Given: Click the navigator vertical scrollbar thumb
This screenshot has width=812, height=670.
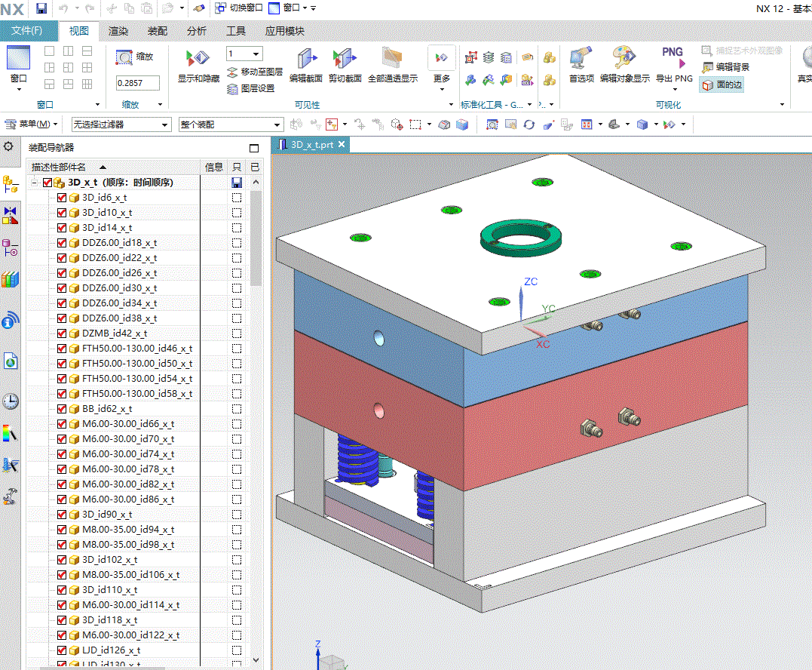Looking at the screenshot, I should point(256,238).
